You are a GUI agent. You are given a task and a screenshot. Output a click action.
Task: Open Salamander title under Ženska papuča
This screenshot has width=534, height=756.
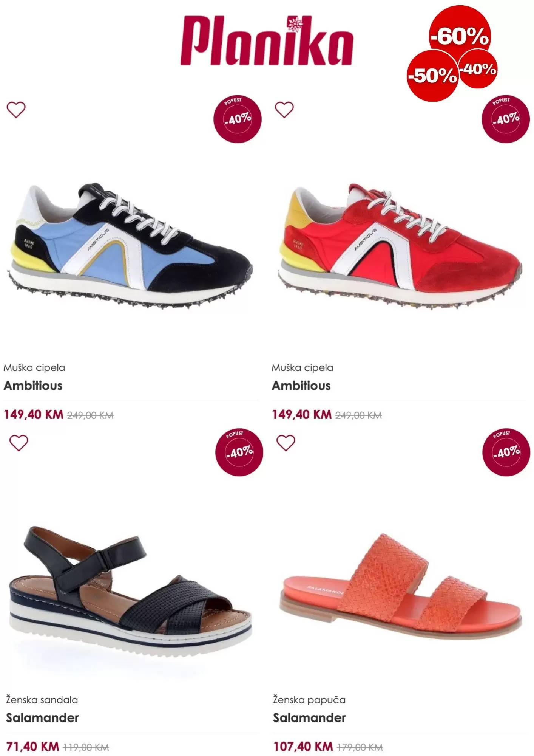310,717
